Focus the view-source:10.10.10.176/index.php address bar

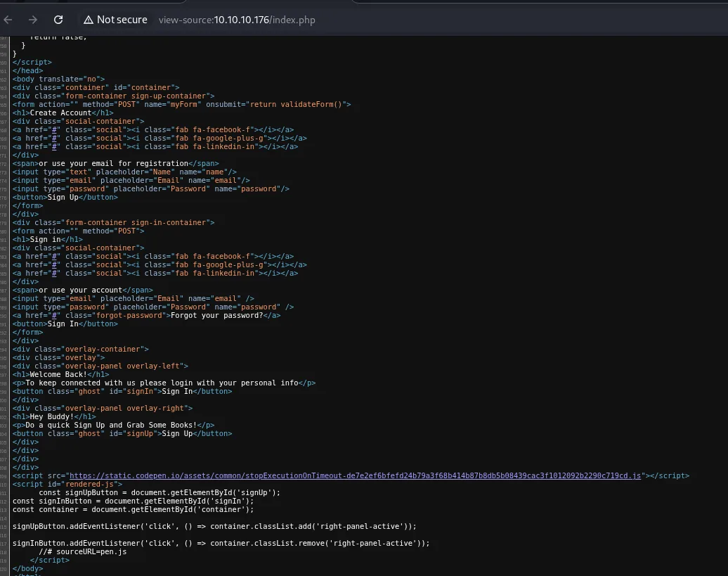point(237,20)
